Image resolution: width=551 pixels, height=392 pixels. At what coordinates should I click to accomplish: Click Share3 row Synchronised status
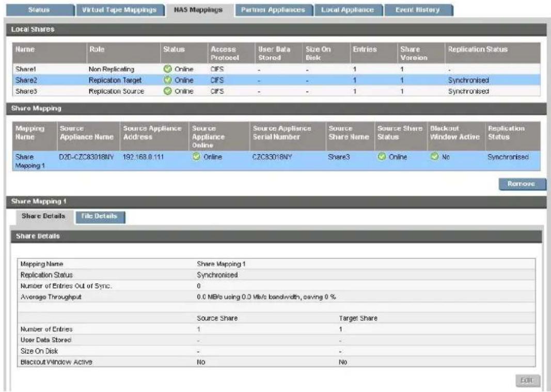tap(468, 91)
